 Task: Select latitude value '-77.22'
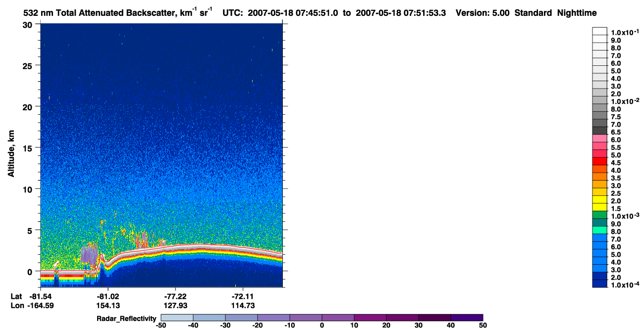[x=174, y=296]
